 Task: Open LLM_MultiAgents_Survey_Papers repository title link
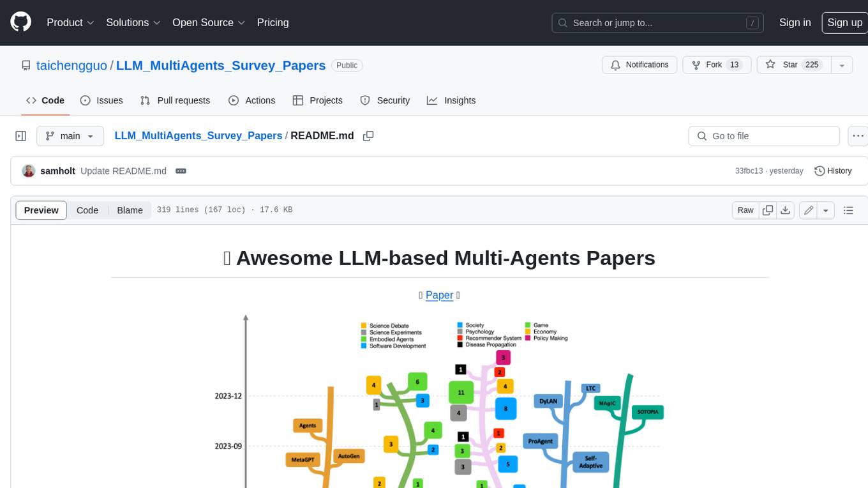(221, 65)
